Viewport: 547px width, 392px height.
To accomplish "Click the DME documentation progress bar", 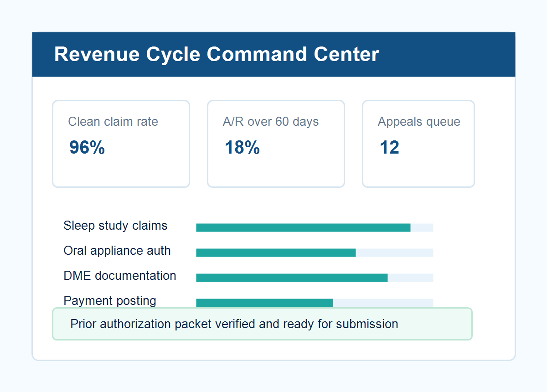I will coord(315,278).
